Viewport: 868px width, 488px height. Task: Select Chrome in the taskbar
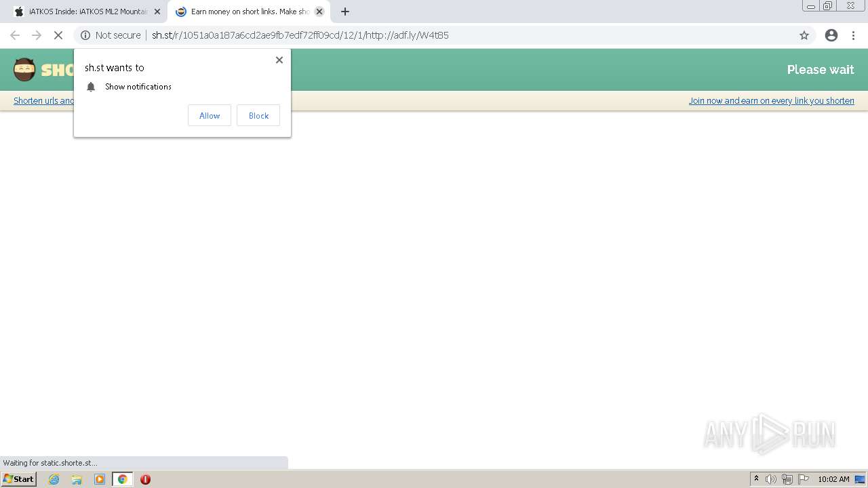[122, 479]
